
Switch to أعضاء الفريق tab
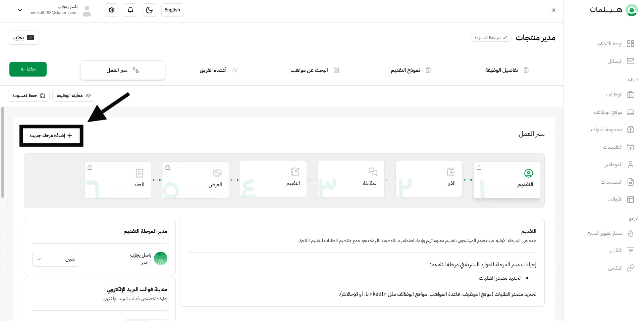(x=219, y=70)
